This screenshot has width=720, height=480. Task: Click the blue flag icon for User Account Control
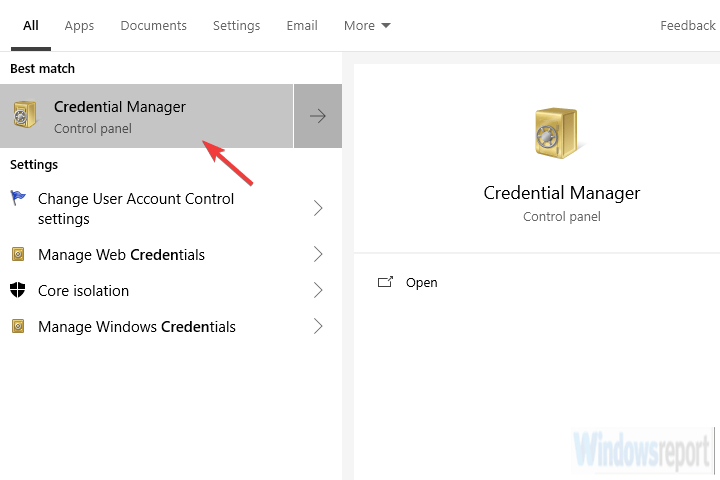click(x=18, y=198)
